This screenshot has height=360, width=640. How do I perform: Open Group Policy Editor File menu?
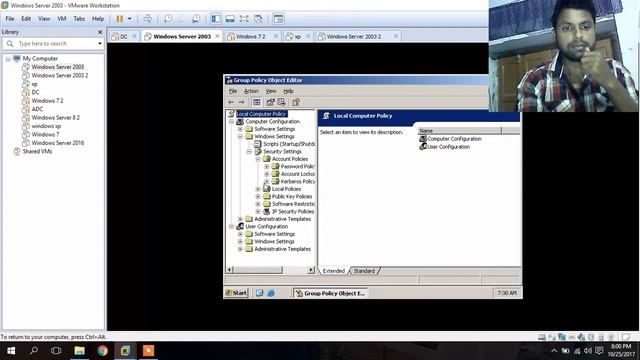pos(233,91)
